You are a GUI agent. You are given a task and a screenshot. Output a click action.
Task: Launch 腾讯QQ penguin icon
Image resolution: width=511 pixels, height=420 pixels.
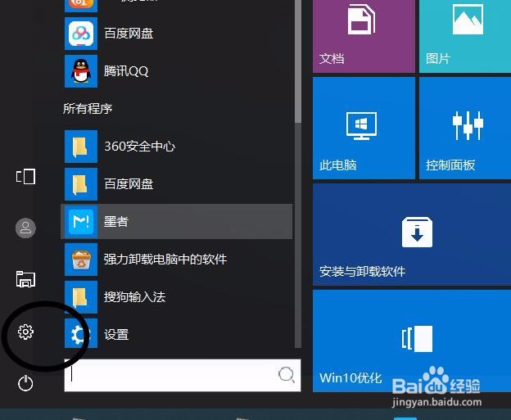(81, 71)
